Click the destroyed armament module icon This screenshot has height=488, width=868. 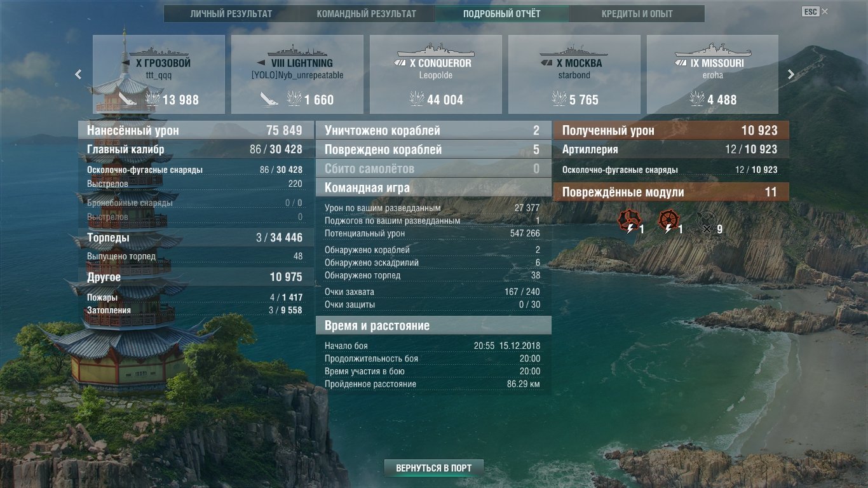705,220
